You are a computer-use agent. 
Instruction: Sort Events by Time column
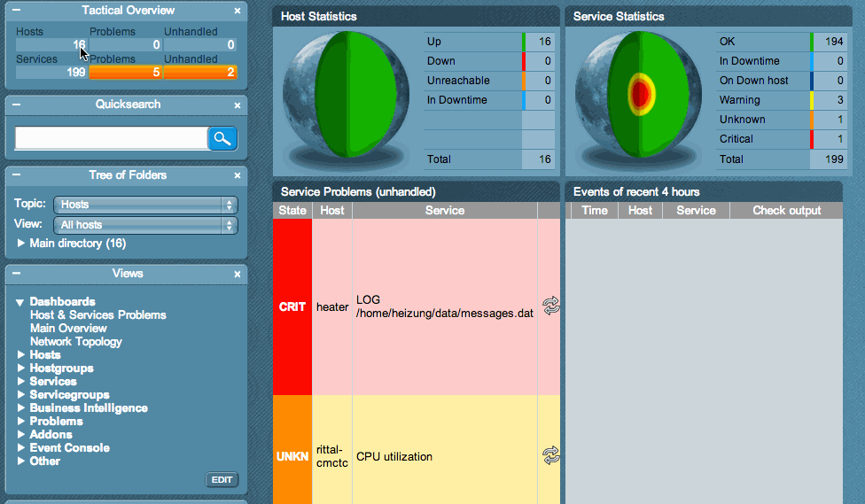[x=595, y=210]
